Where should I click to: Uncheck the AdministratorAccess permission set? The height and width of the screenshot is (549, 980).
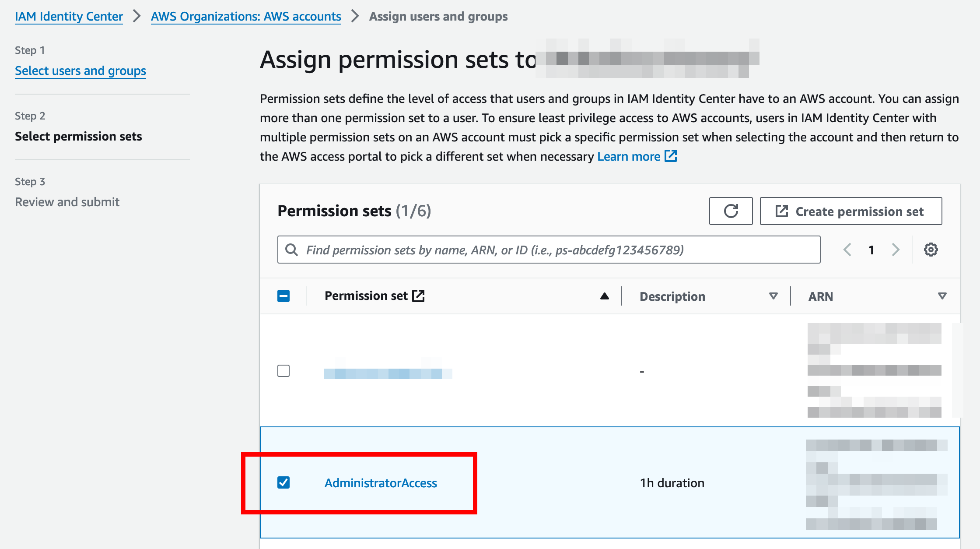pyautogui.click(x=283, y=482)
